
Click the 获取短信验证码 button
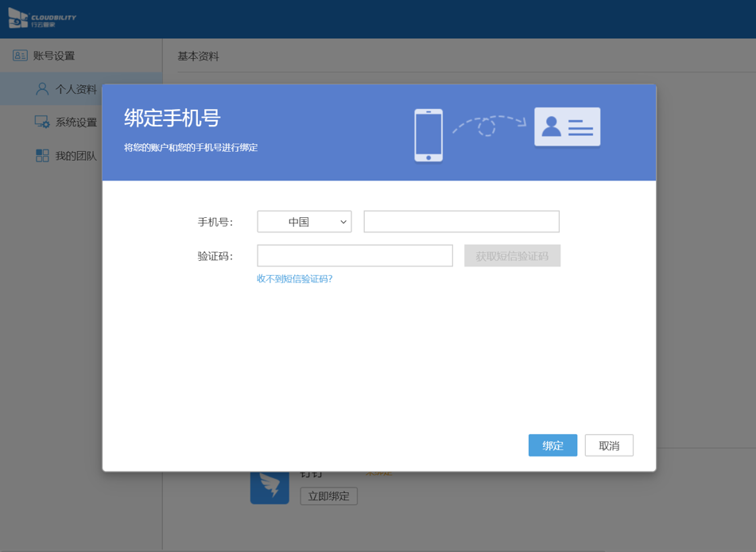tap(512, 256)
